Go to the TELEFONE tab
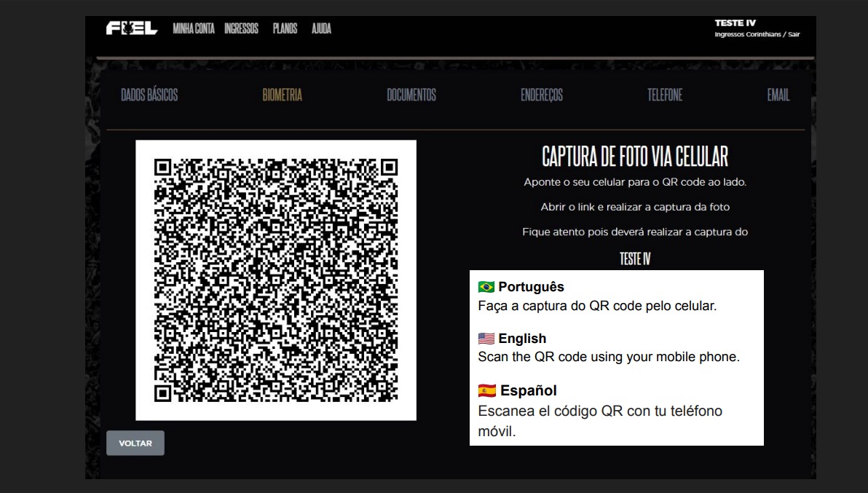The height and width of the screenshot is (493, 868). click(665, 95)
